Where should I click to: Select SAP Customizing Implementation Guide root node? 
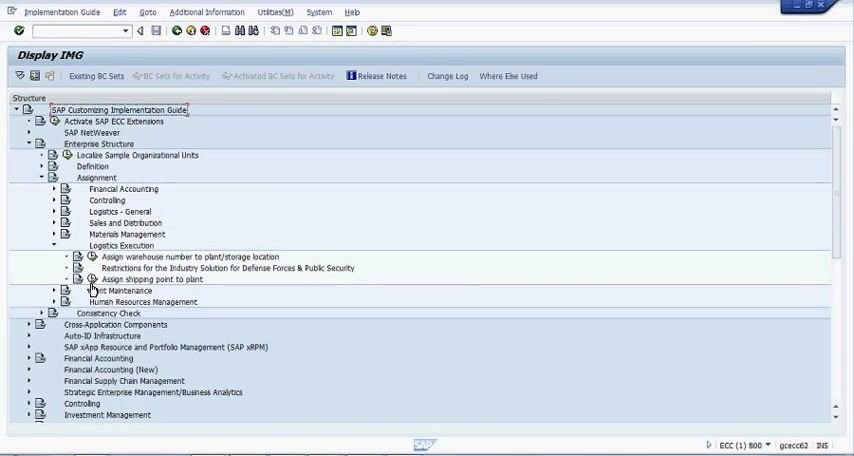tap(119, 110)
